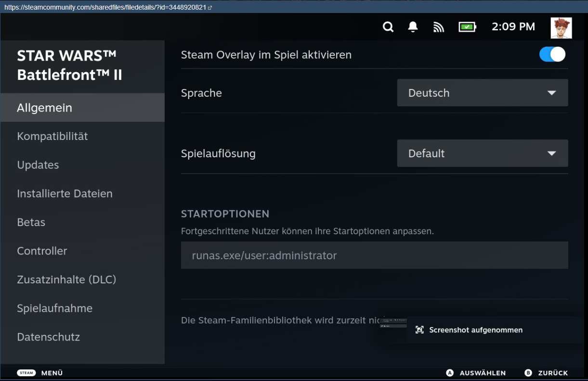Open the search magnifier icon
The height and width of the screenshot is (381, 588).
[x=388, y=27]
